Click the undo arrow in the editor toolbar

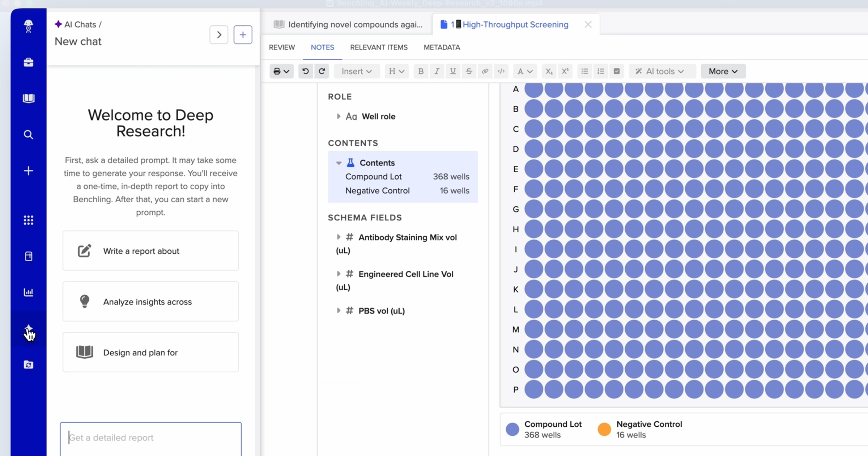tap(306, 71)
